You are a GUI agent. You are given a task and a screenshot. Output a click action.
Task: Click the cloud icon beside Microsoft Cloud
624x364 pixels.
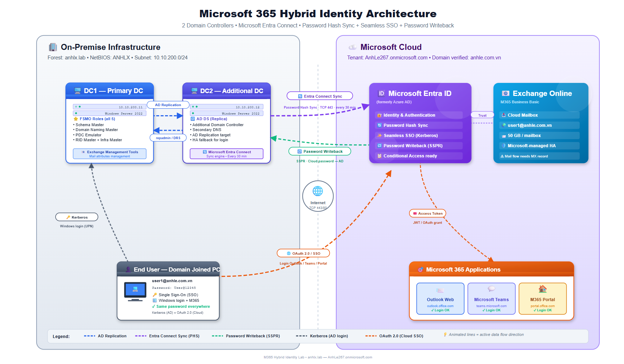tap(352, 47)
